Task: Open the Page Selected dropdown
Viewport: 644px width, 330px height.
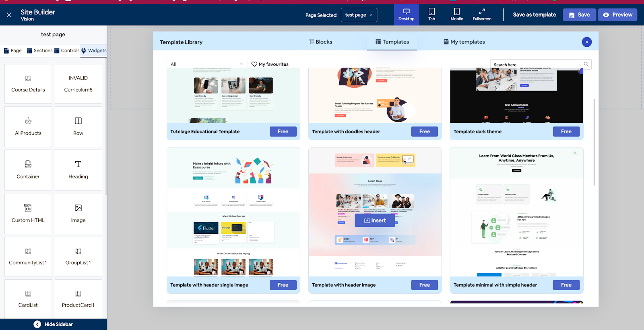Action: pyautogui.click(x=359, y=15)
